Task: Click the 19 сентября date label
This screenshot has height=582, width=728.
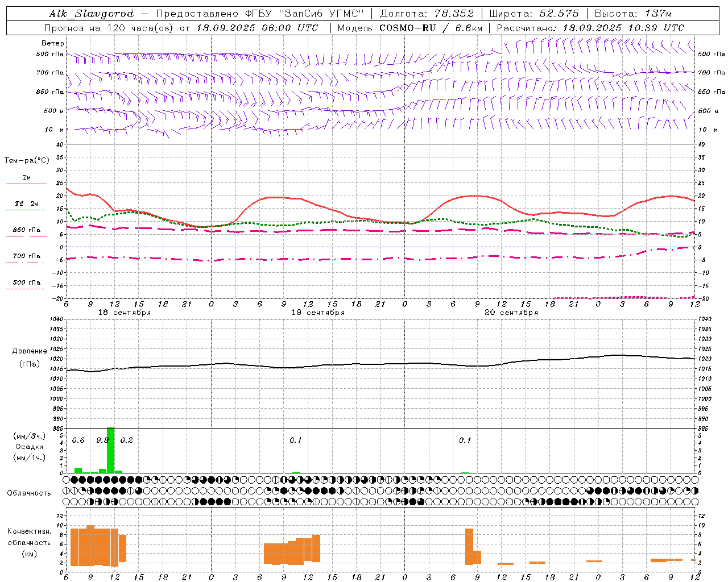Action: (x=318, y=313)
